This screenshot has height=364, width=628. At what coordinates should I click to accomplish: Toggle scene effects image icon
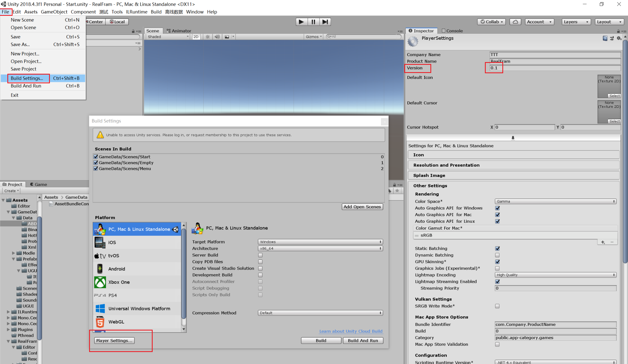[x=227, y=37]
